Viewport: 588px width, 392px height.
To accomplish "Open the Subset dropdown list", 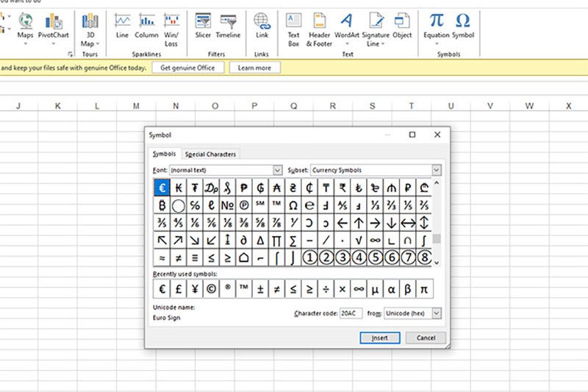I will click(x=437, y=170).
